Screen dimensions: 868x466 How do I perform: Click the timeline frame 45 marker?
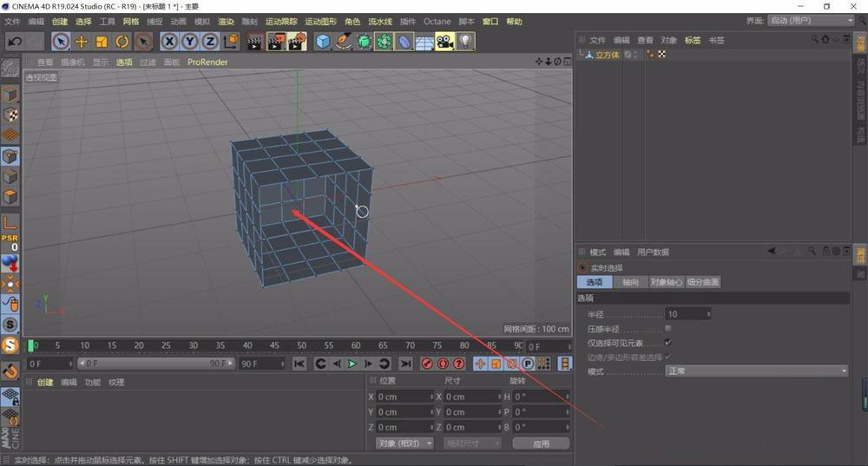point(274,345)
